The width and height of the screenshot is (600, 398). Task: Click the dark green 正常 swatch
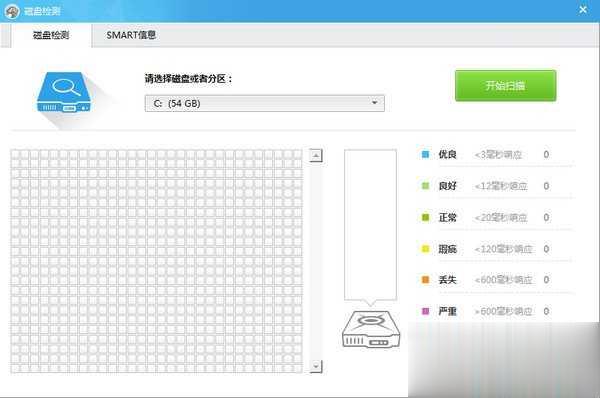(425, 217)
